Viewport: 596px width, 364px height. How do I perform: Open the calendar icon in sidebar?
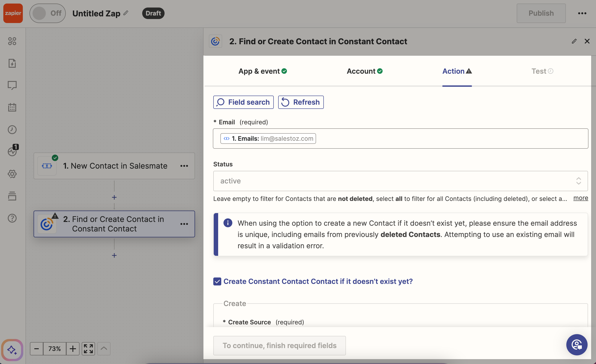point(12,107)
